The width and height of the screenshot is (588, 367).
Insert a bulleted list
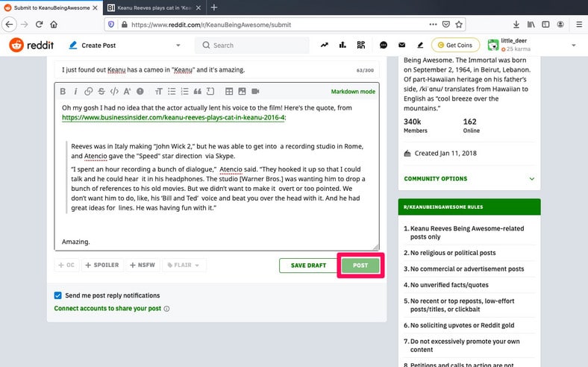172,91
